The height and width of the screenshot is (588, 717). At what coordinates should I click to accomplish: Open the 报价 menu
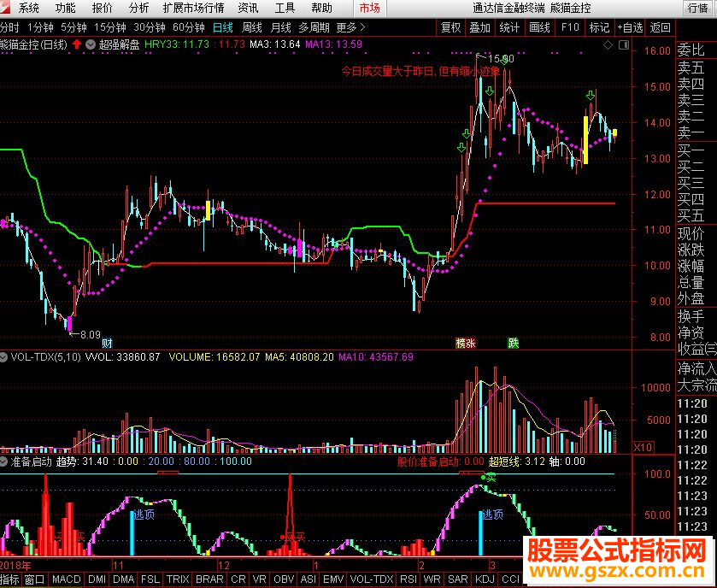pyautogui.click(x=102, y=8)
